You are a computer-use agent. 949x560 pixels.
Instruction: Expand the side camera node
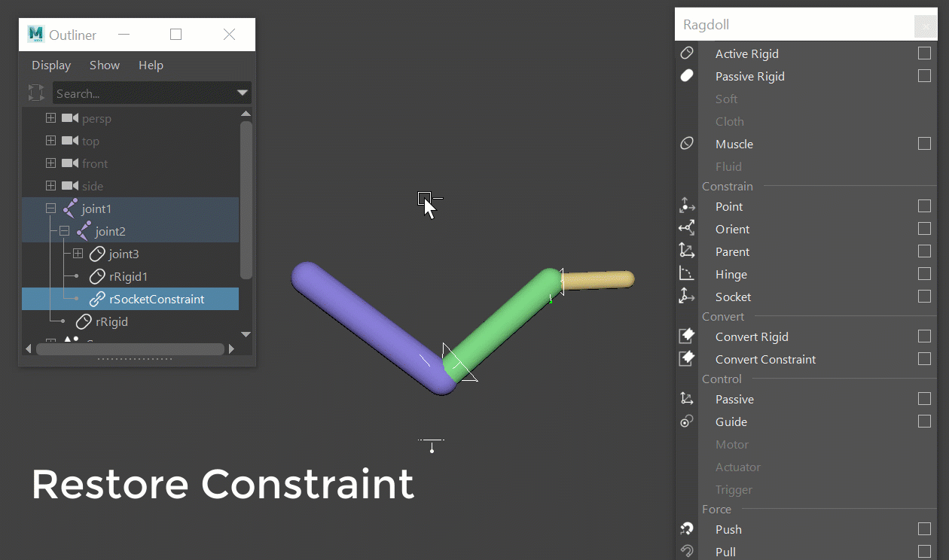pos(50,186)
